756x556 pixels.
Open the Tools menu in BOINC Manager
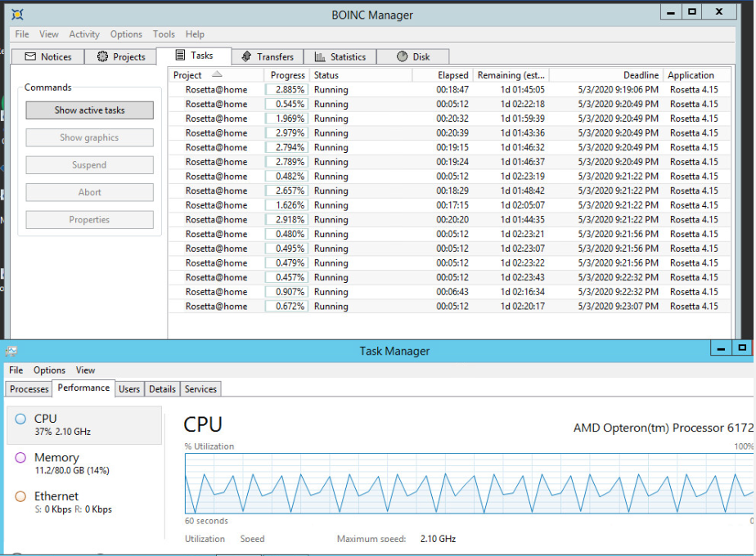click(x=164, y=34)
